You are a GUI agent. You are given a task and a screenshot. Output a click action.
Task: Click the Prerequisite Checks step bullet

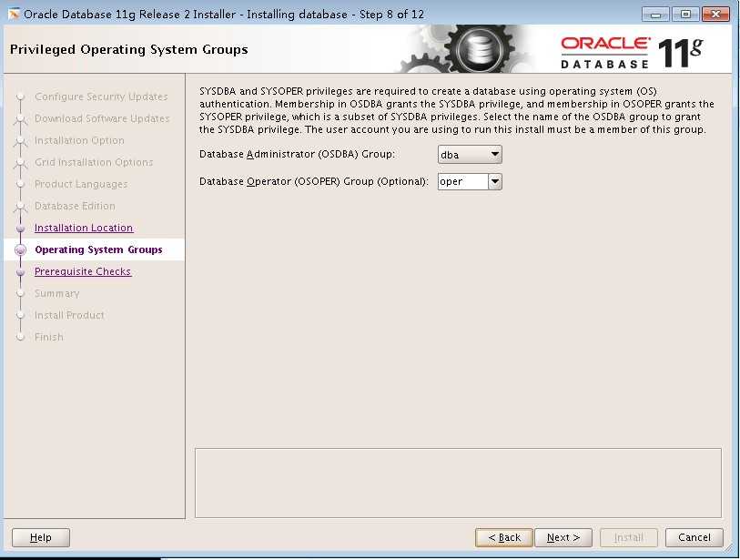(20, 272)
